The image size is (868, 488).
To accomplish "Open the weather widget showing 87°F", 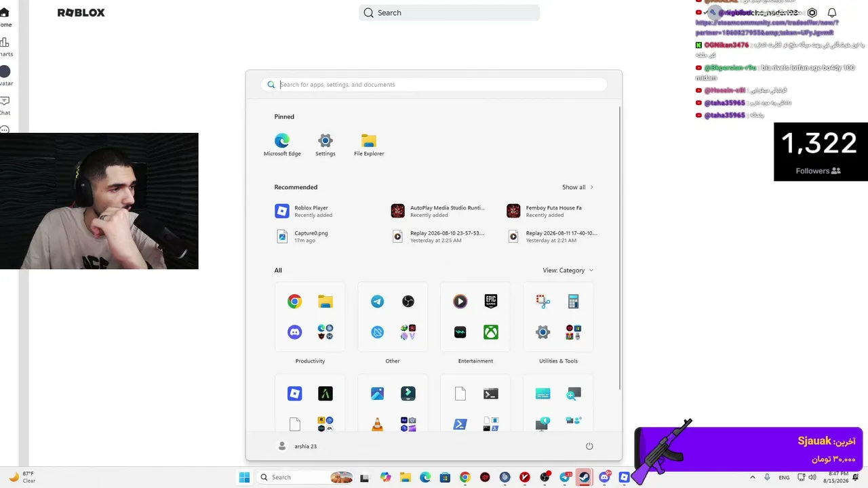I will [22, 477].
